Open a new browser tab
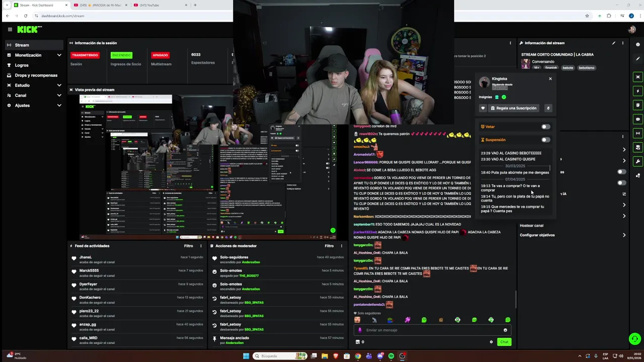The image size is (644, 362). [195, 5]
